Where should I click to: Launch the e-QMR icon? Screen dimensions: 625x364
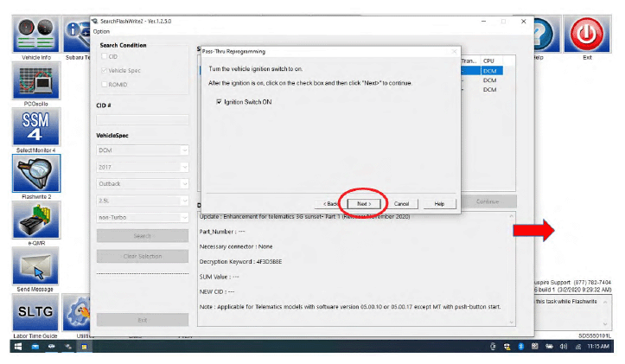click(36, 220)
